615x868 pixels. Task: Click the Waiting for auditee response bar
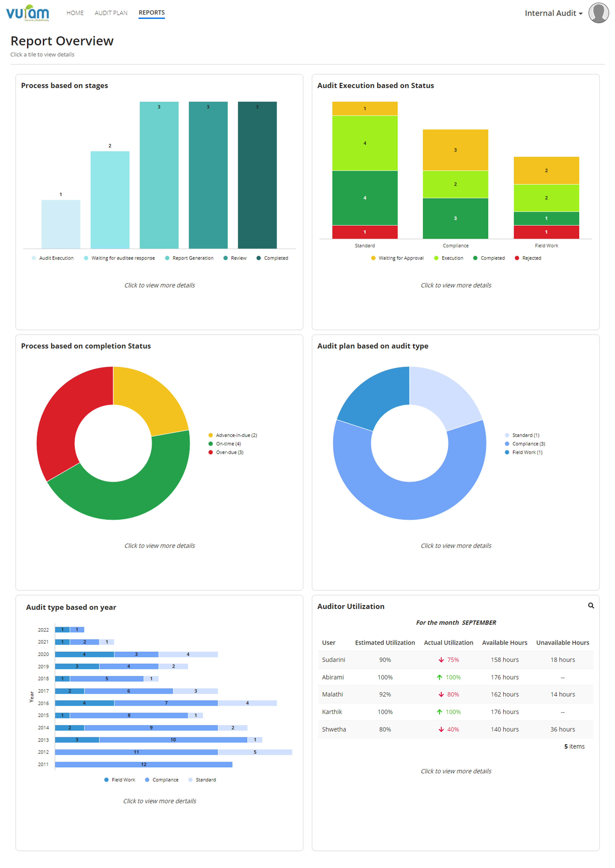[110, 200]
